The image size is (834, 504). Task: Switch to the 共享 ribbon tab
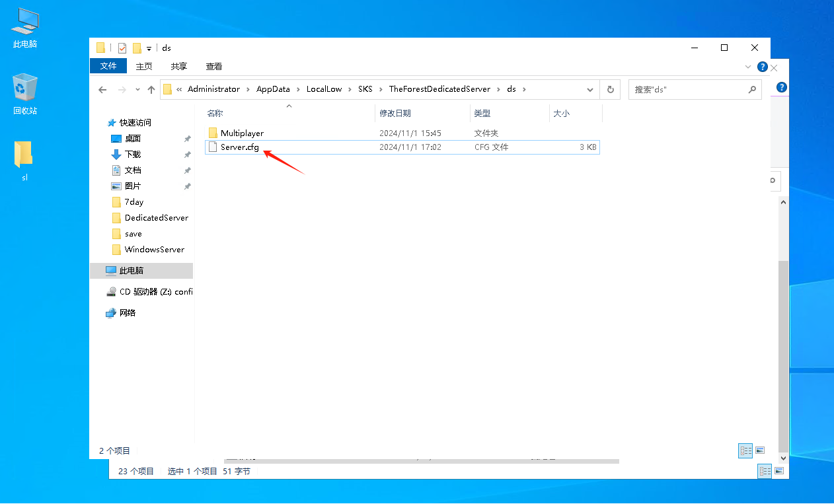(x=179, y=66)
